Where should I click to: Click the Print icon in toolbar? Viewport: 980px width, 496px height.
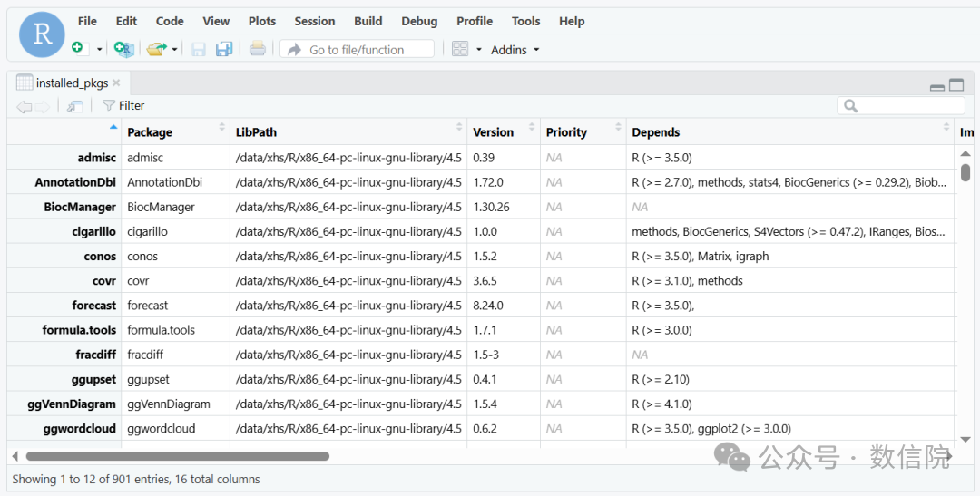click(258, 49)
